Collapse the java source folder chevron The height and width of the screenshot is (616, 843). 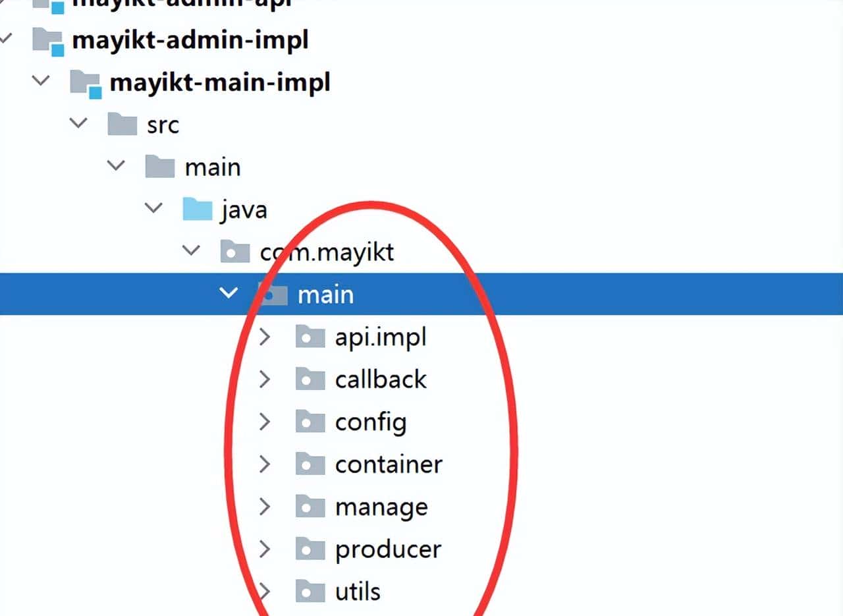[x=154, y=208]
